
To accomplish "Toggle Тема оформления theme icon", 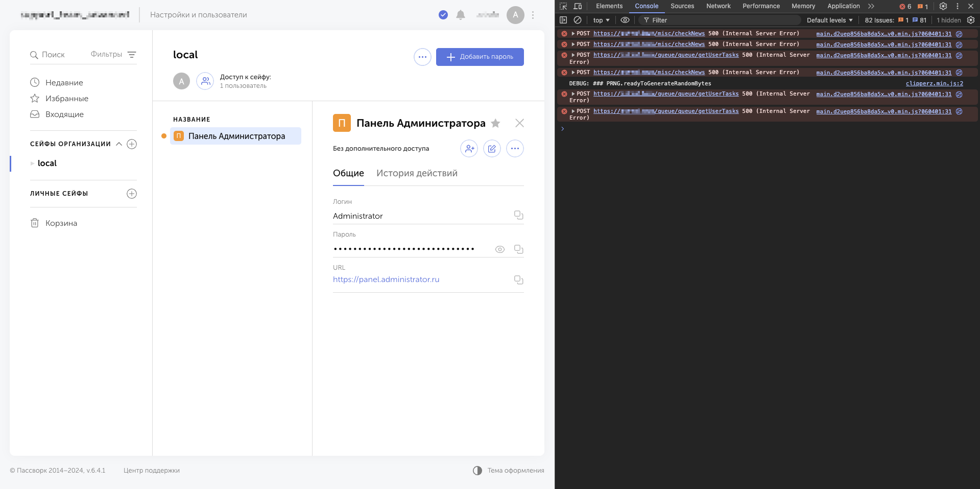I will point(477,471).
